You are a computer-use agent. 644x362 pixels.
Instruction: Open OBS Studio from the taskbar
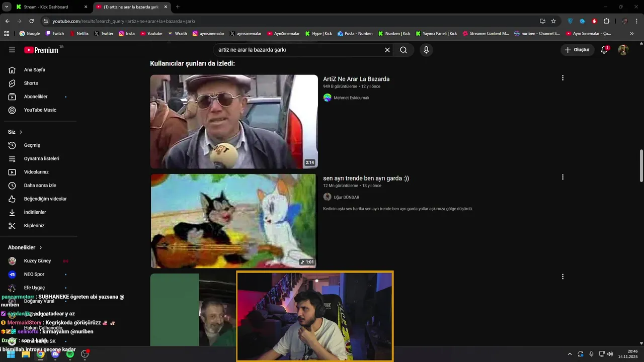pos(85,354)
